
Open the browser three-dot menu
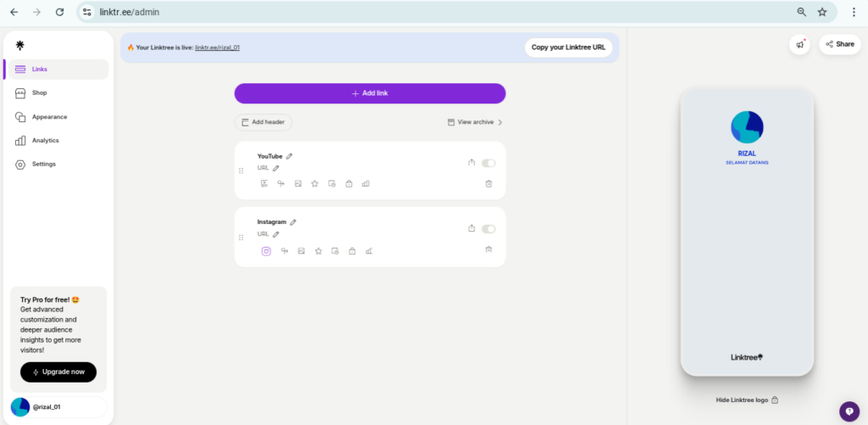(854, 12)
